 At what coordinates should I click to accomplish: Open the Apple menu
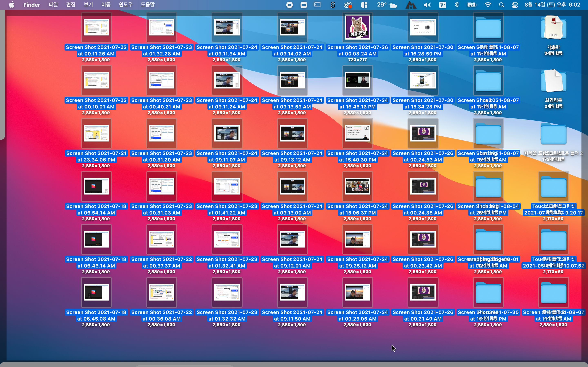pos(11,5)
